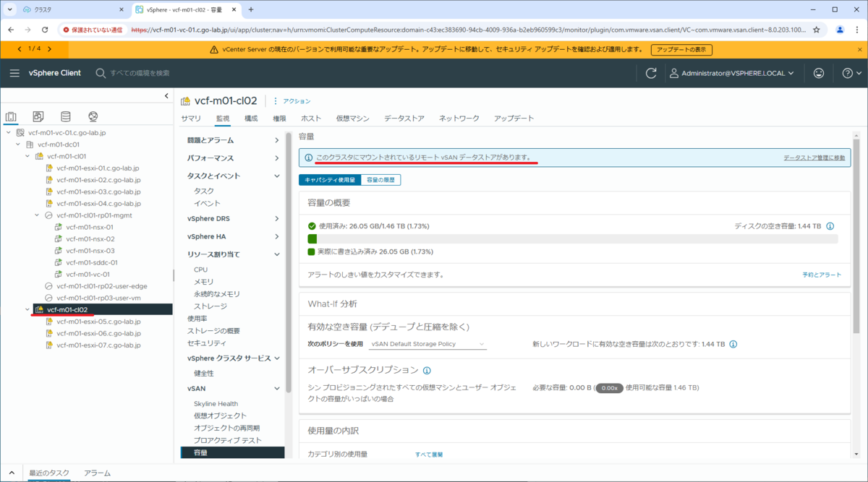
Task: Open Skyline Health under vSAN
Action: (216, 404)
